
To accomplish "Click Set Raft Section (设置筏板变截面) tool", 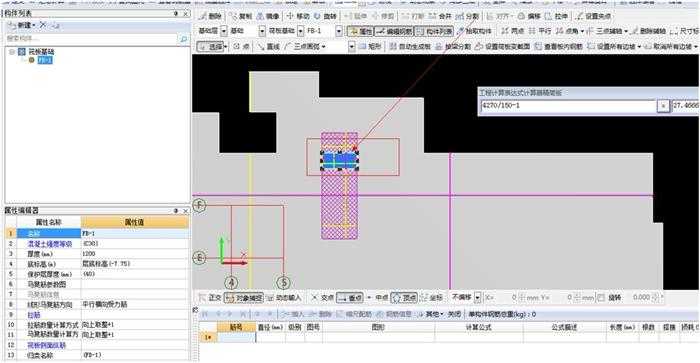I will tap(503, 46).
